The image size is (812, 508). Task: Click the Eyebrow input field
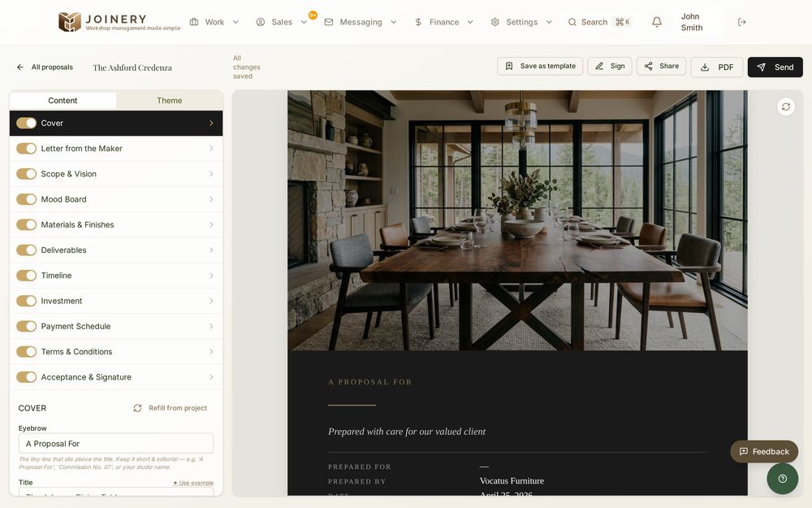pos(116,444)
